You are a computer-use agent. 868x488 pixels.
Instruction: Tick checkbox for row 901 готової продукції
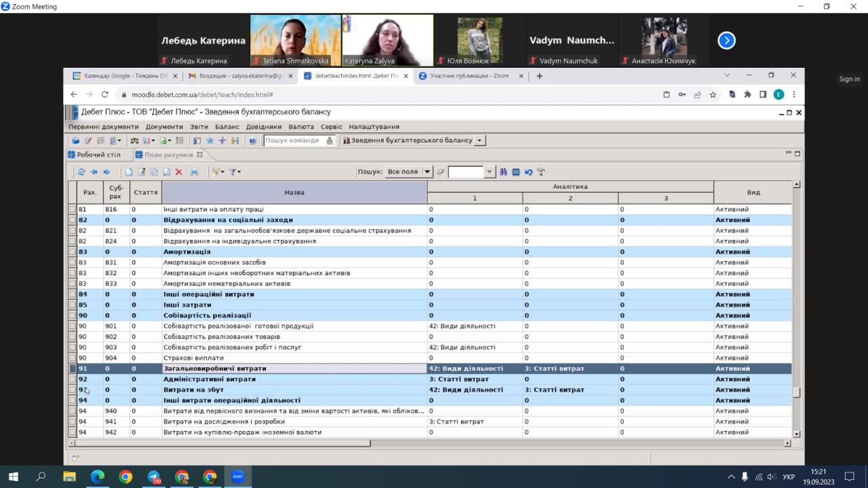[x=73, y=326]
